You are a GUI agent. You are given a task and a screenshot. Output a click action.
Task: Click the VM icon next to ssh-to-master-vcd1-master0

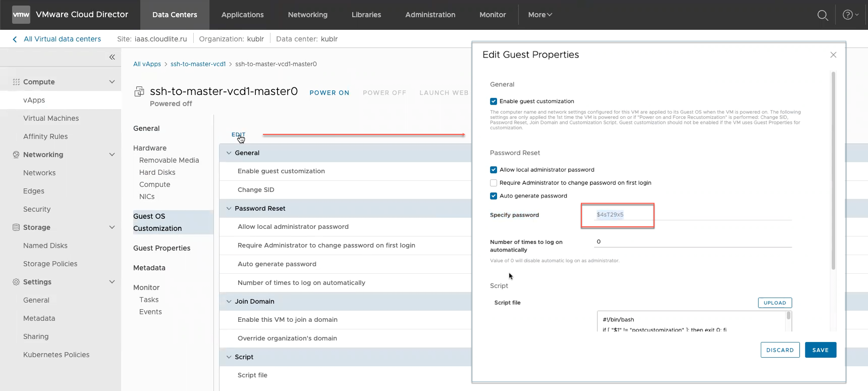coord(139,91)
